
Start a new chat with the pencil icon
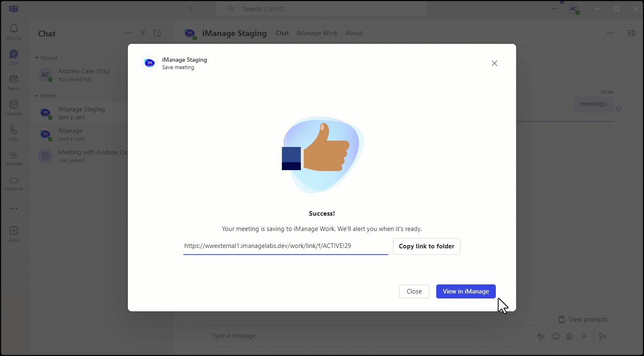coord(157,33)
